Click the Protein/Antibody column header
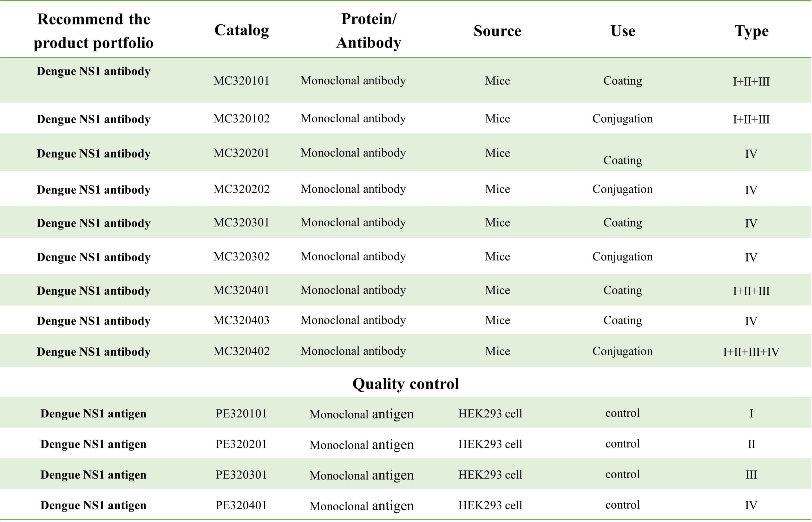812x522 pixels. pyautogui.click(x=369, y=30)
